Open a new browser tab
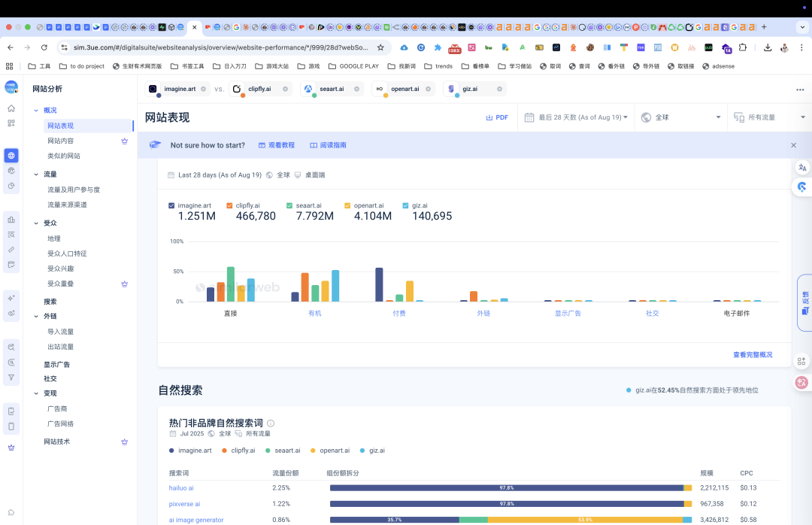812x525 pixels. click(764, 27)
